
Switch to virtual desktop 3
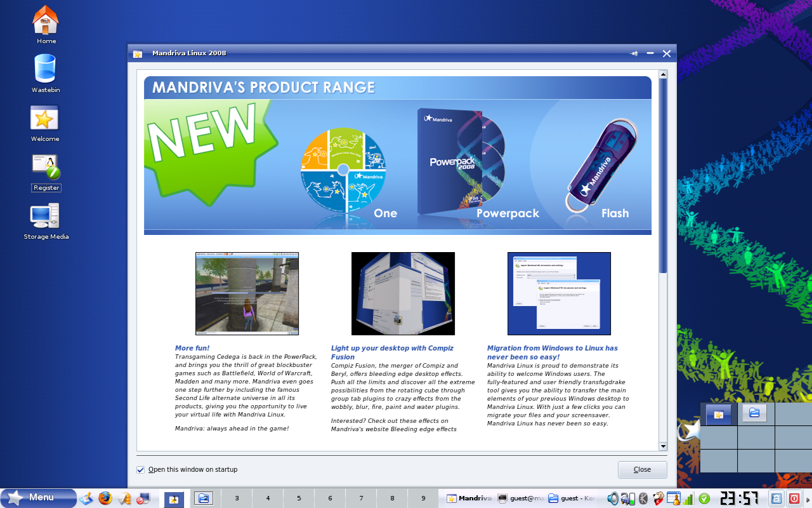237,499
